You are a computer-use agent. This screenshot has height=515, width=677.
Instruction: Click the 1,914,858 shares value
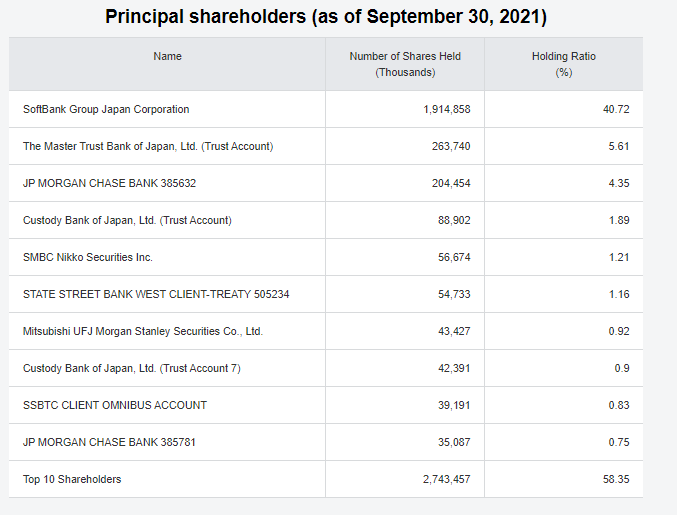447,109
